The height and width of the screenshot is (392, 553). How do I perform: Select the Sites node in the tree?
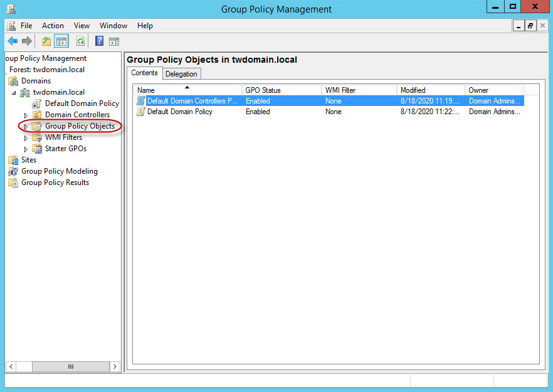point(28,159)
